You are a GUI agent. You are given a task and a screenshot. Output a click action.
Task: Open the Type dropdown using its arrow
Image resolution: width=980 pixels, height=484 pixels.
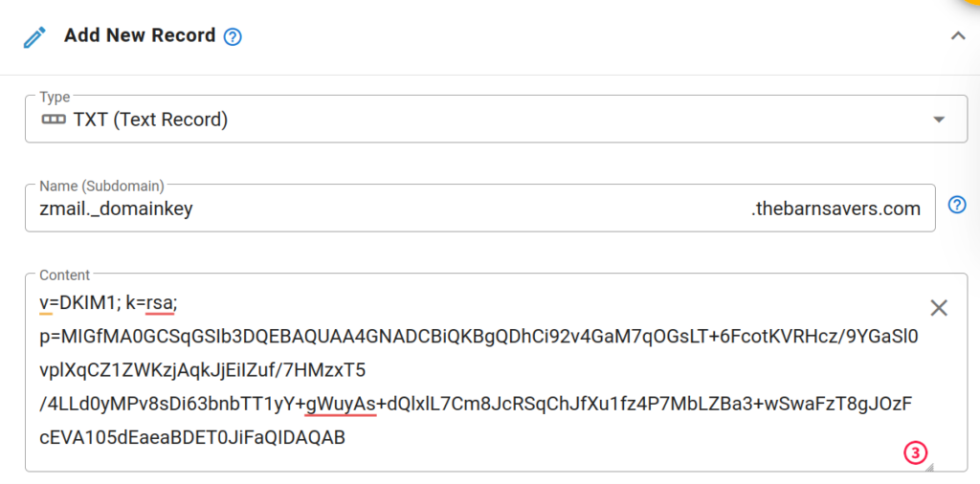click(939, 120)
